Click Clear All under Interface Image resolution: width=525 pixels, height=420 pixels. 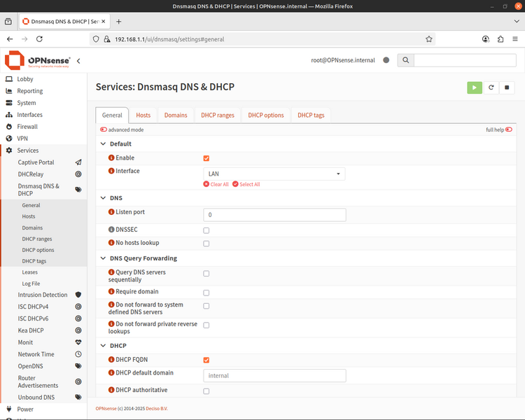tap(216, 184)
